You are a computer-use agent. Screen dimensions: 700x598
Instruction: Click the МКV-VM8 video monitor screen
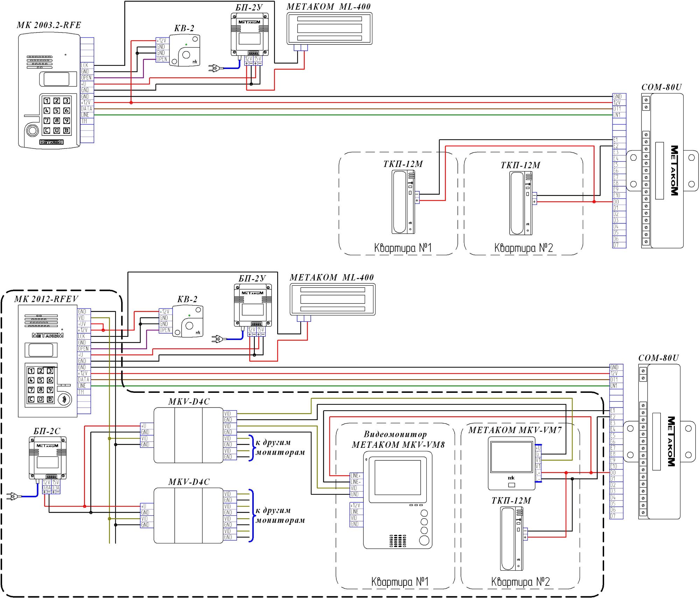[398, 477]
